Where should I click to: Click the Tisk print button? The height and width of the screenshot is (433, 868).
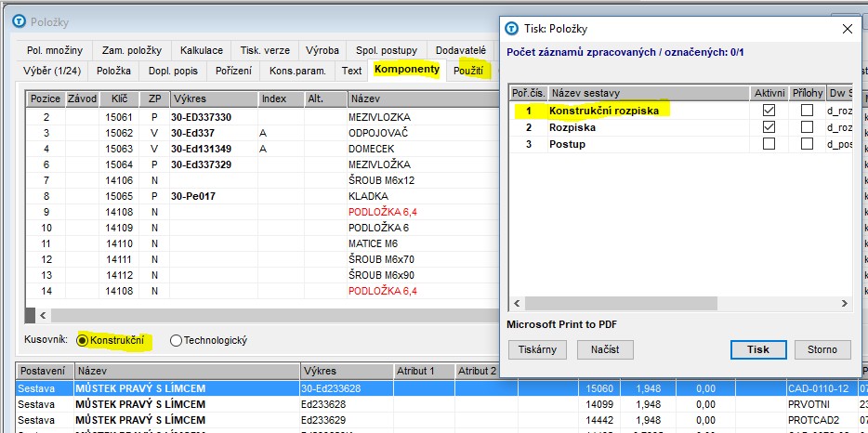pos(757,349)
